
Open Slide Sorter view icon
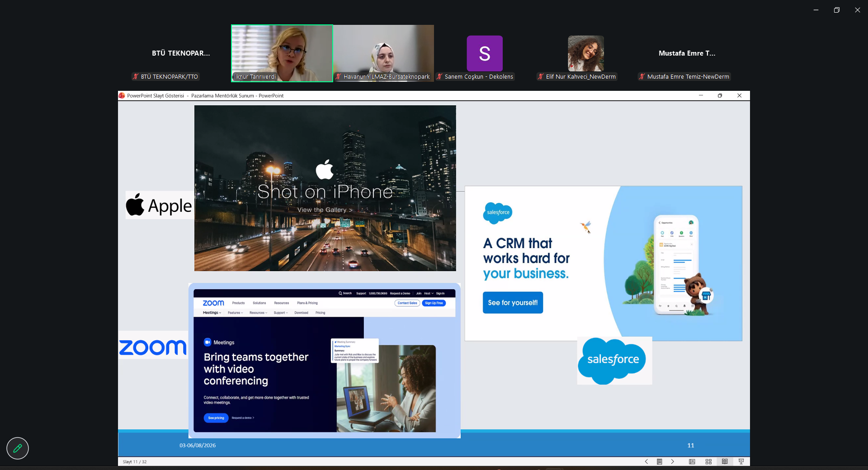(x=708, y=461)
